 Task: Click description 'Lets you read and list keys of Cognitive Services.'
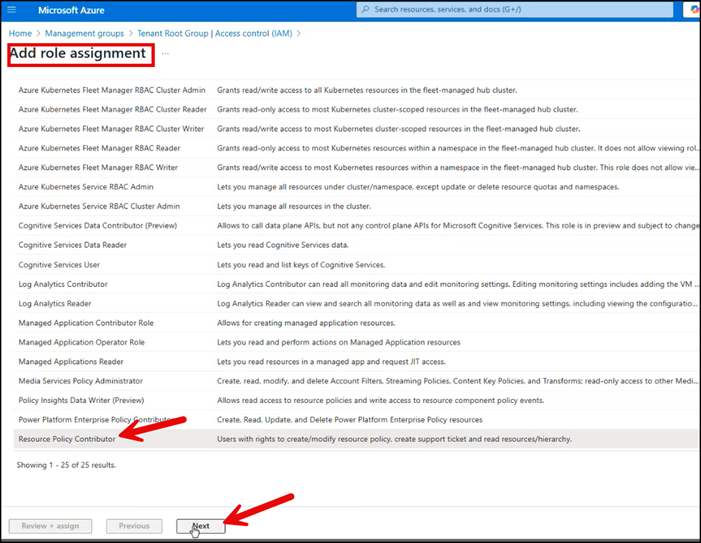(x=301, y=265)
